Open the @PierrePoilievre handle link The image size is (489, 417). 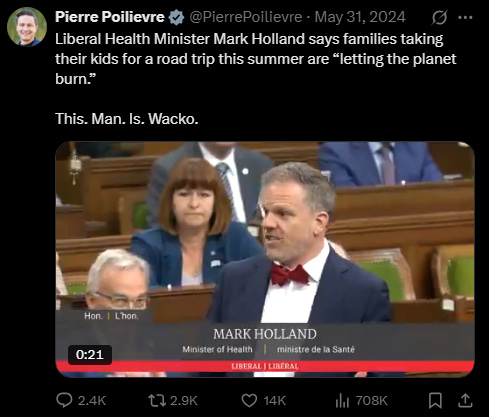point(246,17)
